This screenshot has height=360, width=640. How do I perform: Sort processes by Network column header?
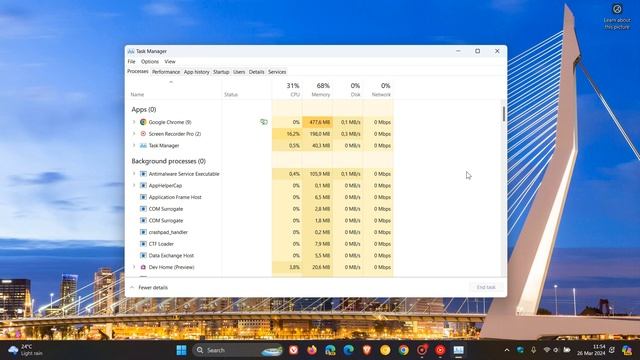(378, 89)
